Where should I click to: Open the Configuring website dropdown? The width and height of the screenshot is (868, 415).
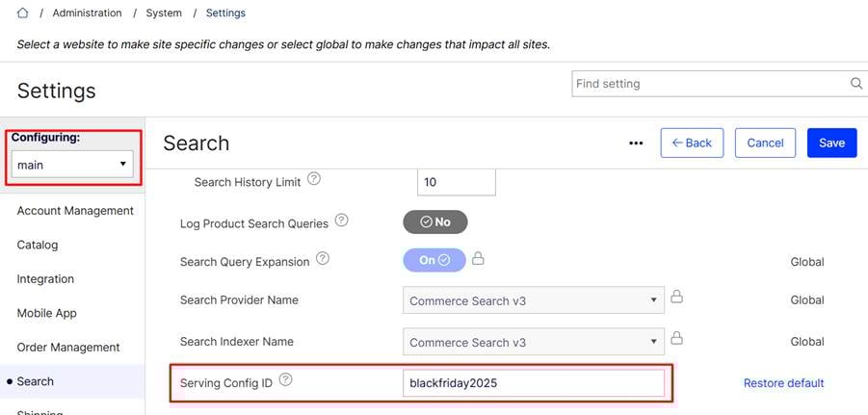(x=73, y=165)
